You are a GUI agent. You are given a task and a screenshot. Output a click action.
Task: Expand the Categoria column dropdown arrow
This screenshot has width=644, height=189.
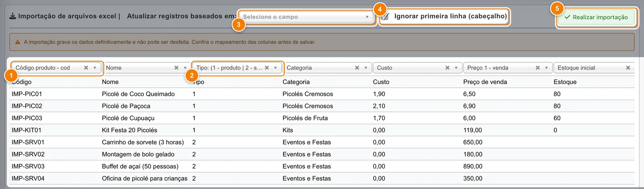coord(366,68)
